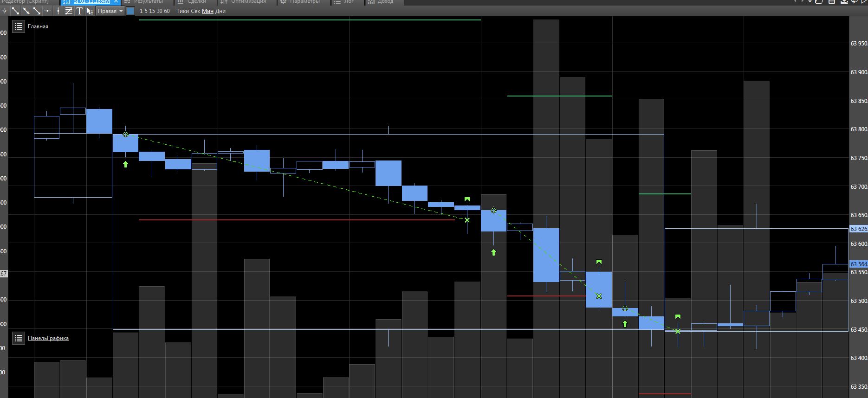Click the last trade's X exit marker
Screen dimensions: 868x398
678,331
